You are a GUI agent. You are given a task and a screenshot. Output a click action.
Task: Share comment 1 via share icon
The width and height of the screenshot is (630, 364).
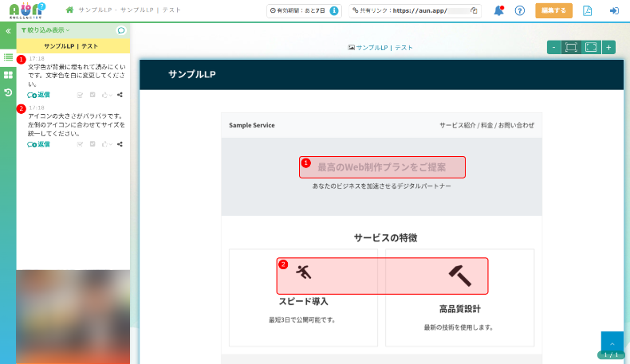tap(120, 95)
